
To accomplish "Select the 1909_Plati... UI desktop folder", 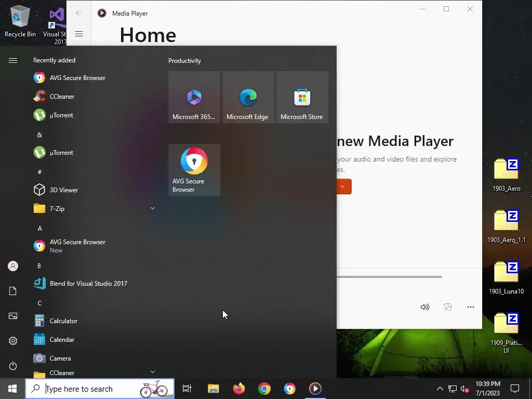I will pyautogui.click(x=506, y=333).
